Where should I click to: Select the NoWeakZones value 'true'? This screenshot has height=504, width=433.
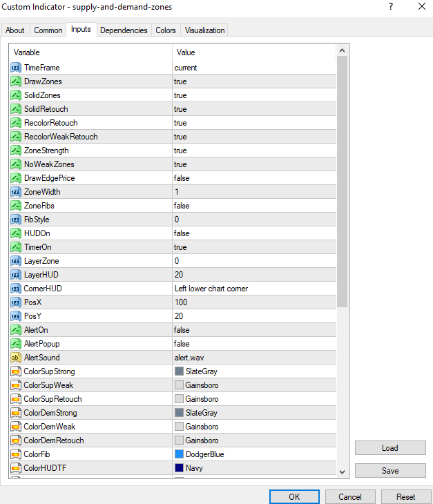[x=180, y=164]
